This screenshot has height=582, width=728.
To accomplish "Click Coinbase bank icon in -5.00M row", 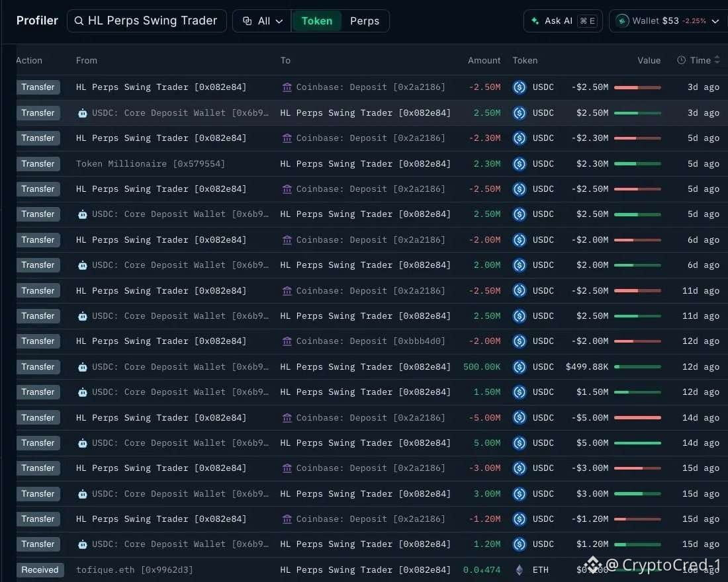I will pyautogui.click(x=287, y=418).
